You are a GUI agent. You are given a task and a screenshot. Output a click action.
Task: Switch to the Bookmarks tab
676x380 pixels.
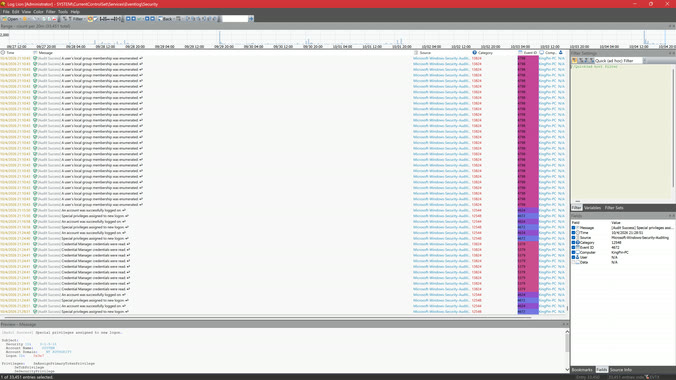point(582,370)
